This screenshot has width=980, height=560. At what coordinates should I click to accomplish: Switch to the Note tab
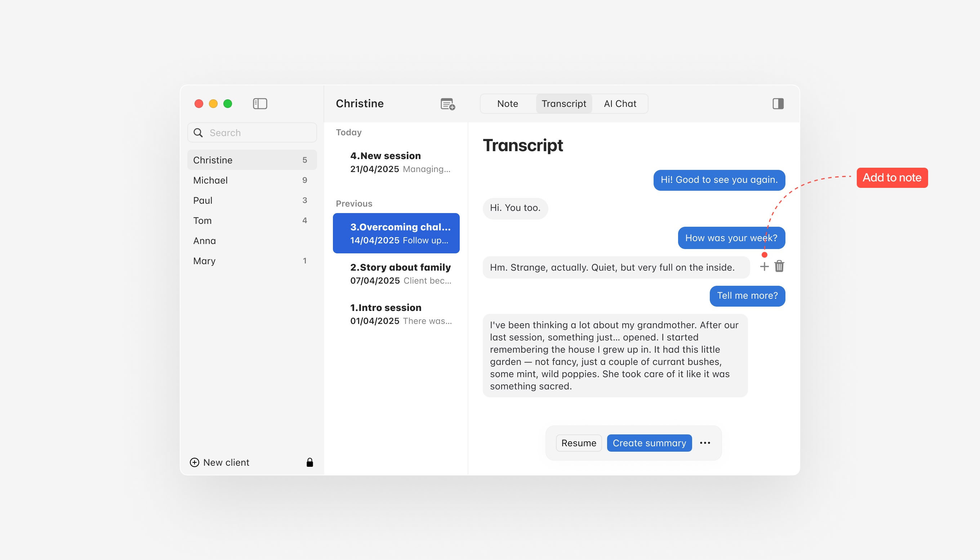(507, 103)
